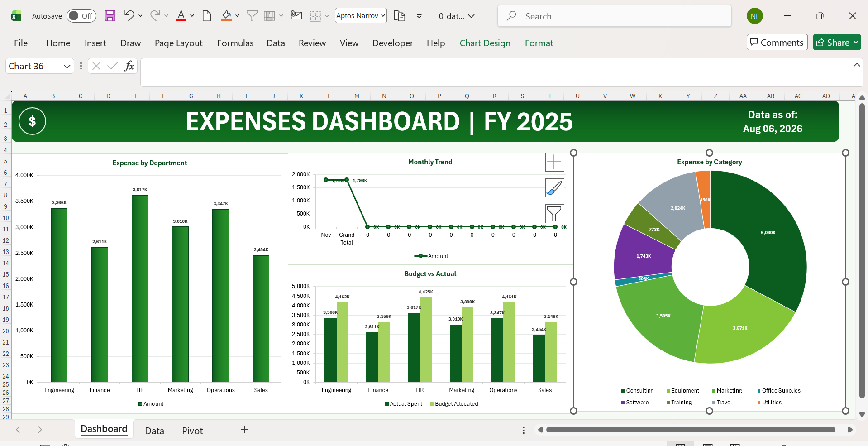Open the Formulas ribbon tab

point(235,43)
